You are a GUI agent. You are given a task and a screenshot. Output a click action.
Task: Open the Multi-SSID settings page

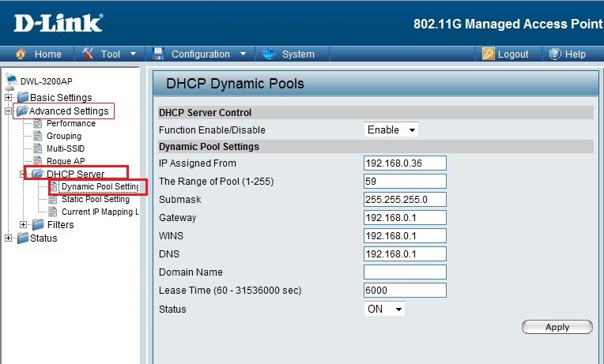click(66, 148)
